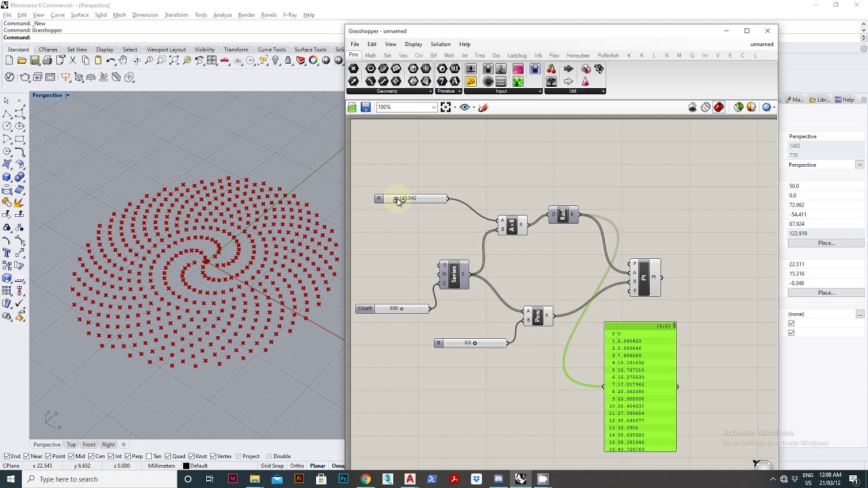Click the padlock Lock icon in Rhino
This screenshot has height=488, width=868.
tap(288, 60)
